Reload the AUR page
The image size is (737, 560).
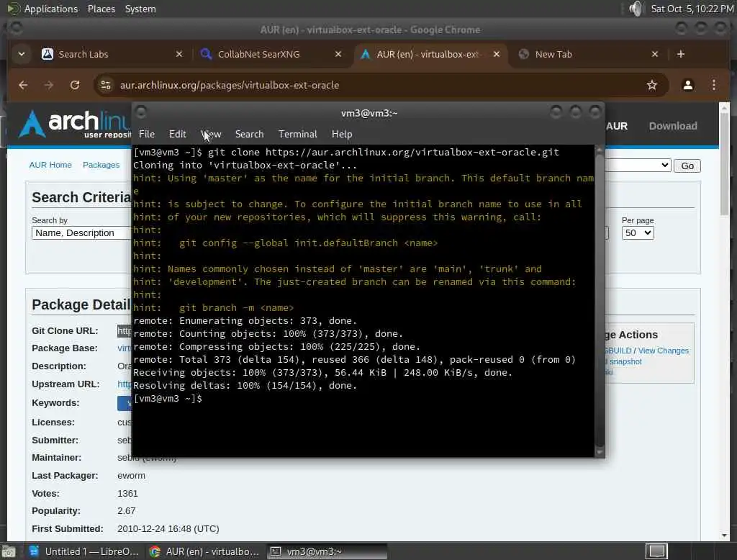click(75, 85)
